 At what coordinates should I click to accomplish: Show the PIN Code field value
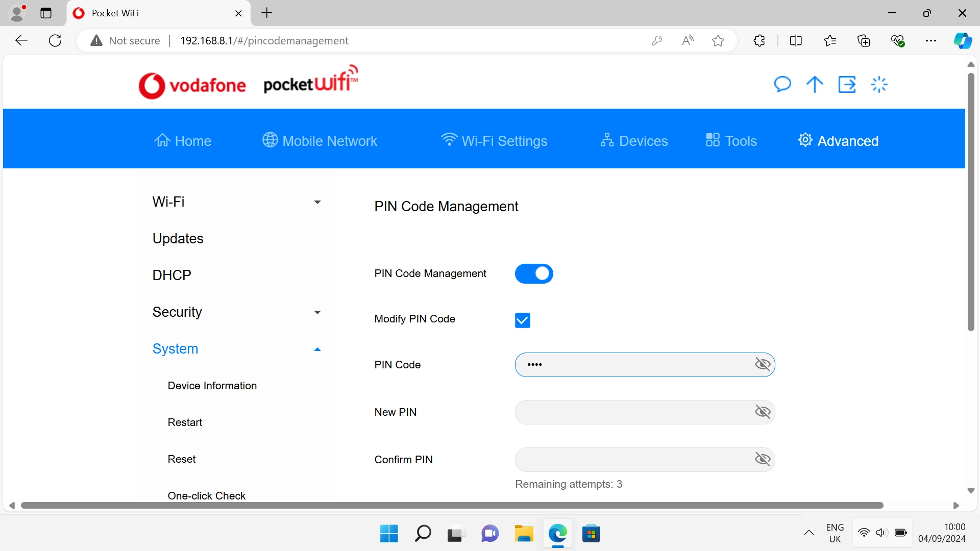click(763, 364)
